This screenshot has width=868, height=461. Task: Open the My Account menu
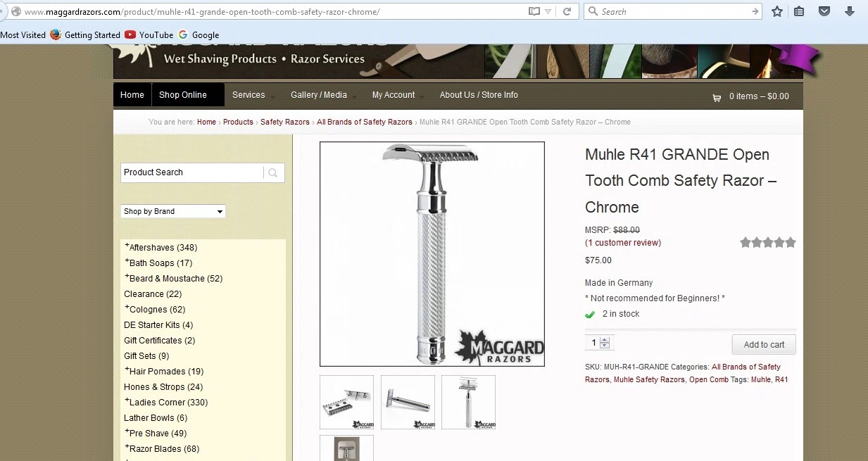pos(394,95)
